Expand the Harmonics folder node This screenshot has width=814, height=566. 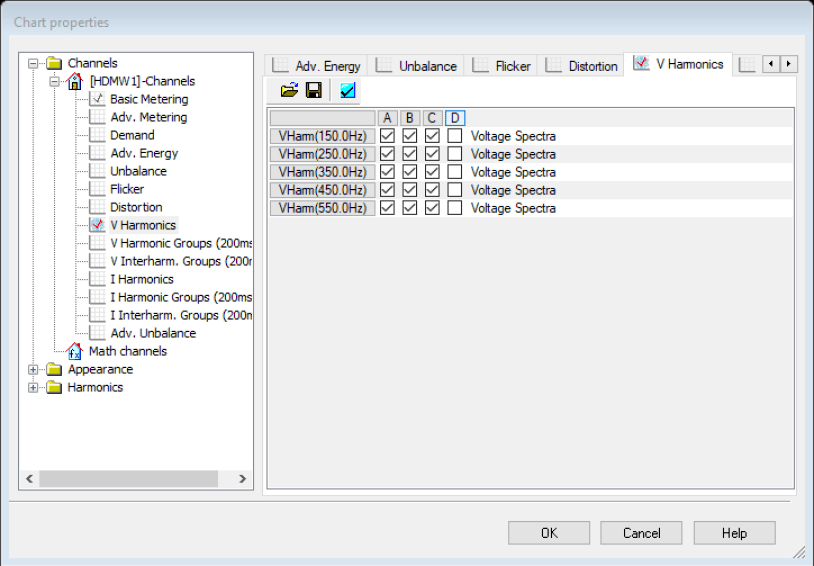pyautogui.click(x=33, y=387)
